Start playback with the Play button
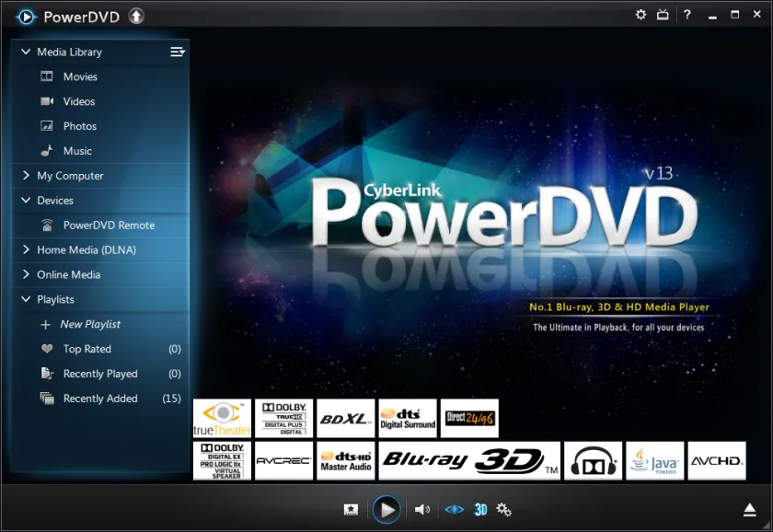Viewport: 773px width, 532px height. point(386,509)
